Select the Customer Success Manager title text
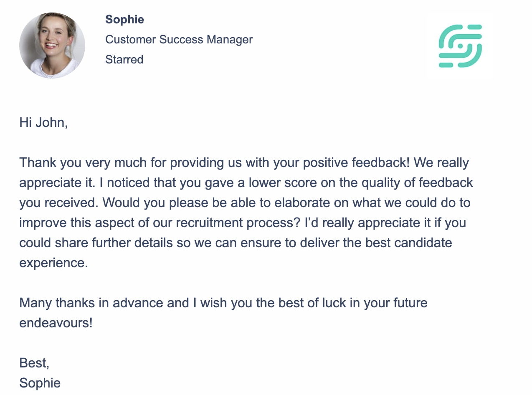Viewport: 532px width, 395px height. pyautogui.click(x=179, y=39)
